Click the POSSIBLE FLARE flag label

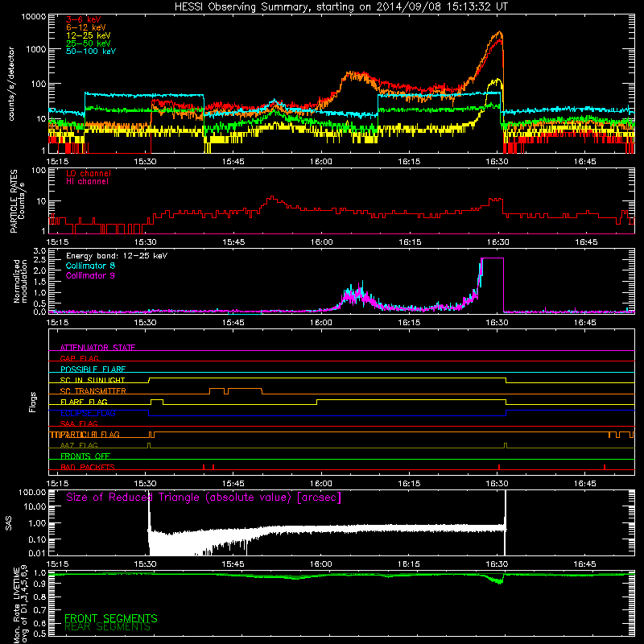click(93, 369)
